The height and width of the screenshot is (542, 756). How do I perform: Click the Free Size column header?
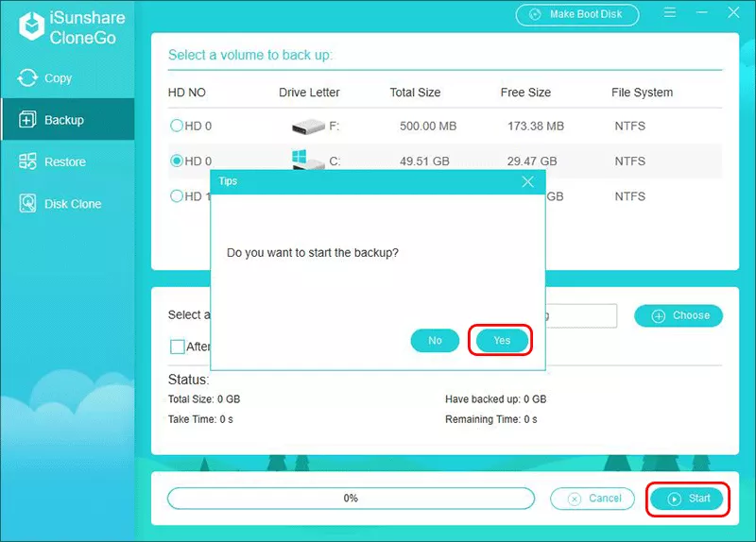525,93
